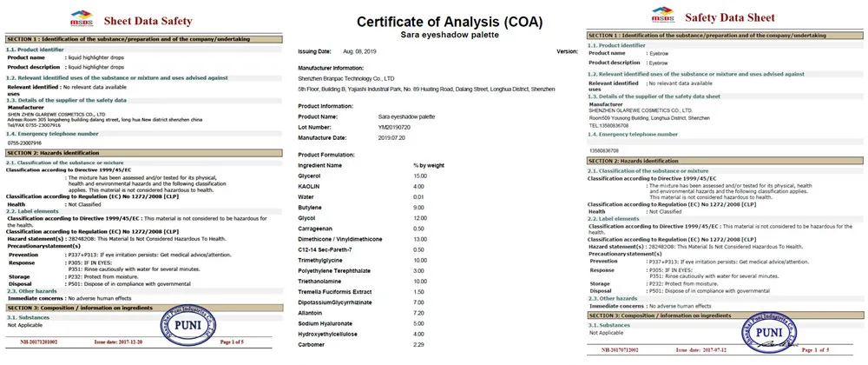Viewport: 868px width, 365px height.
Task: Select 'Dimethicone / Vinyldimethicone' ingredient
Action: (x=340, y=239)
